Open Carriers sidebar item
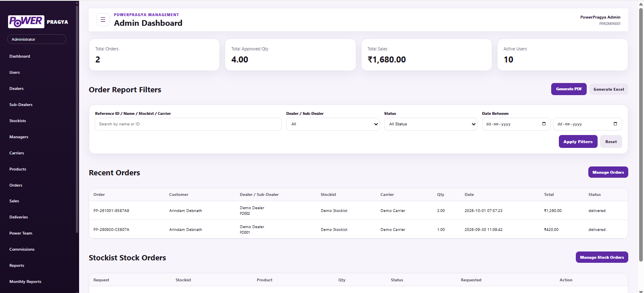Image resolution: width=644 pixels, height=293 pixels. point(17,153)
